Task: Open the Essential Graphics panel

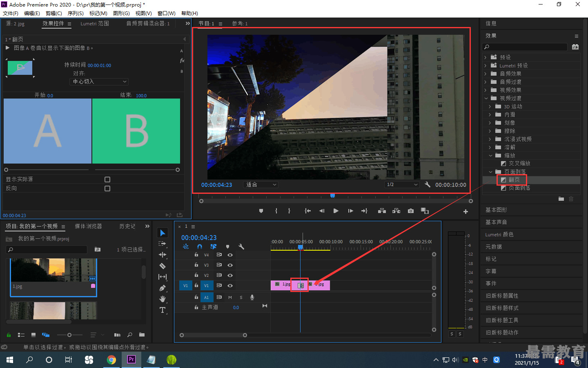Action: tap(496, 210)
